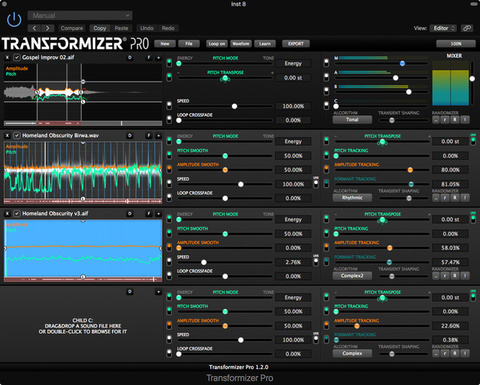Remove Homeland Obscurity Birwa.wav with the X icon

tap(7, 136)
